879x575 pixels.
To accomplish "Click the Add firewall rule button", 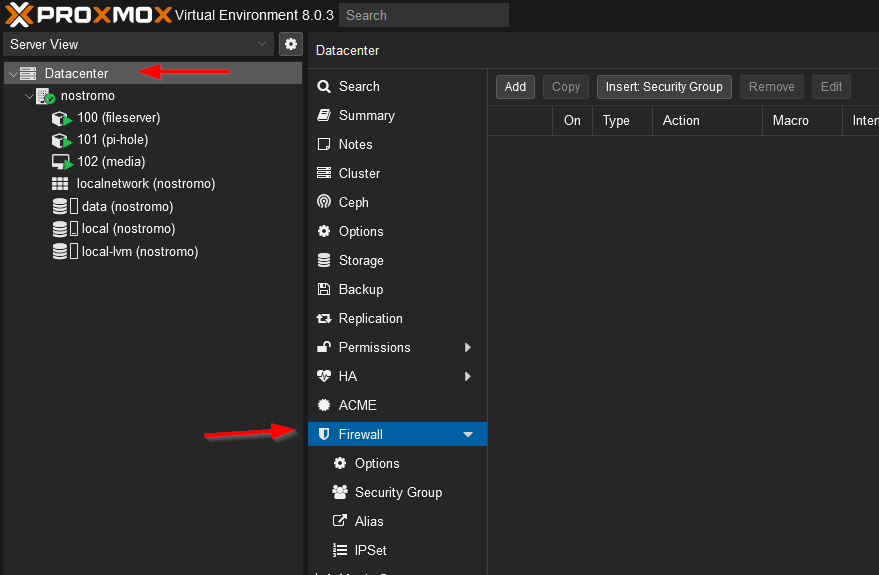I will tap(515, 87).
